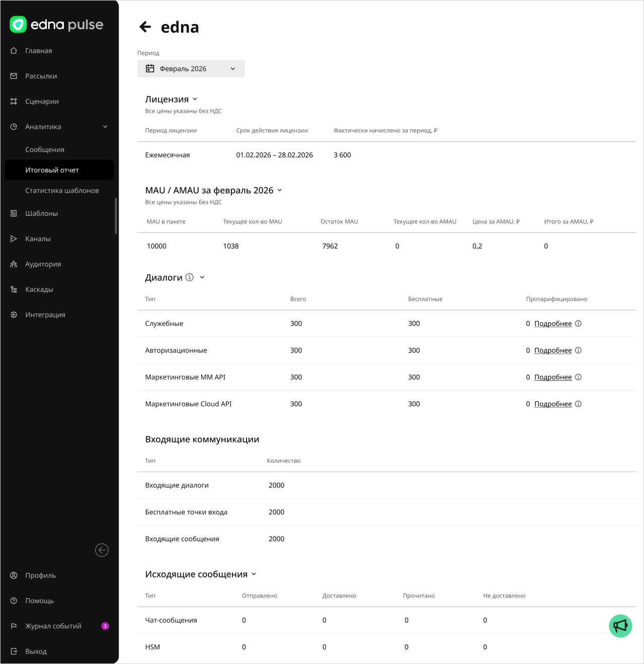Click the Помощь question mark icon
The height and width of the screenshot is (664, 644).
[x=14, y=601]
